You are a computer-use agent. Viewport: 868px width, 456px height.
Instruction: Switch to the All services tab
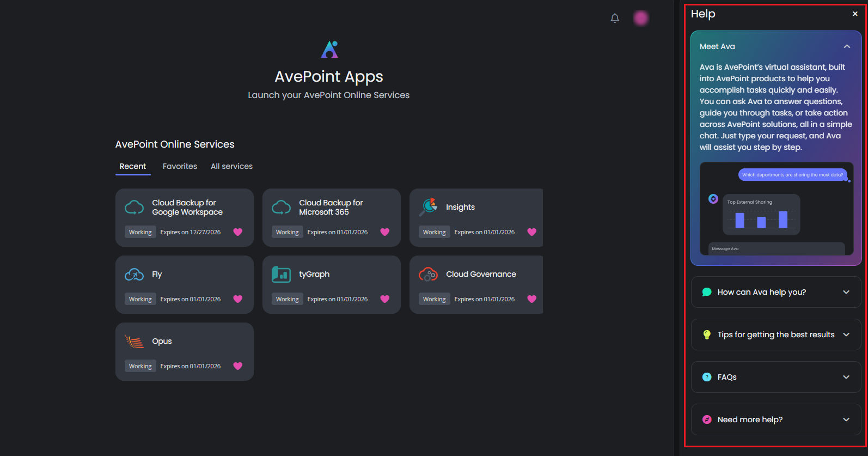click(231, 167)
